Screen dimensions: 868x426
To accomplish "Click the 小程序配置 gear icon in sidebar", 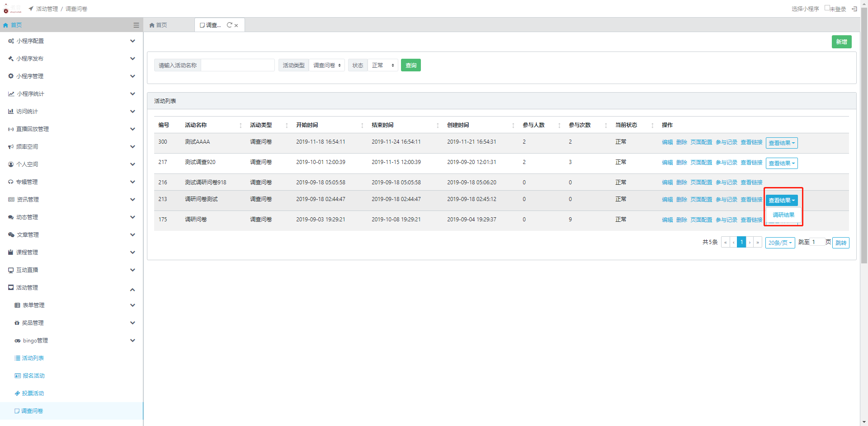I will pos(11,41).
